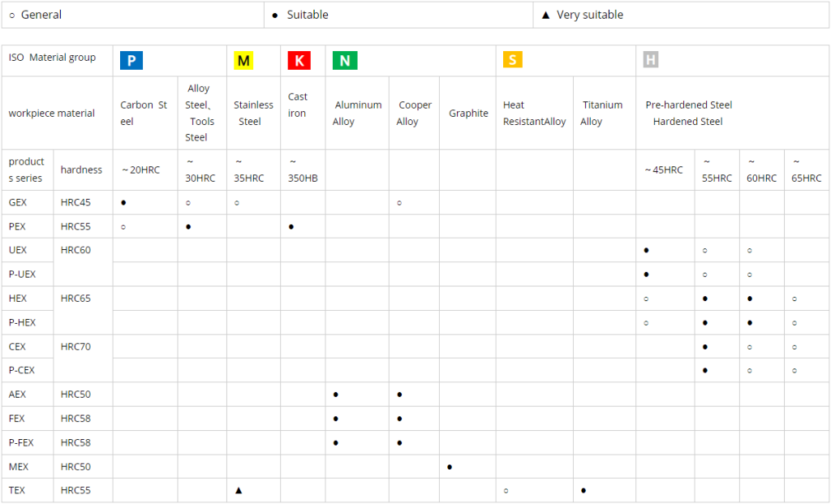Viewport: 831px width, 504px height.
Task: Select the 'General' legend entry
Action: coord(36,15)
